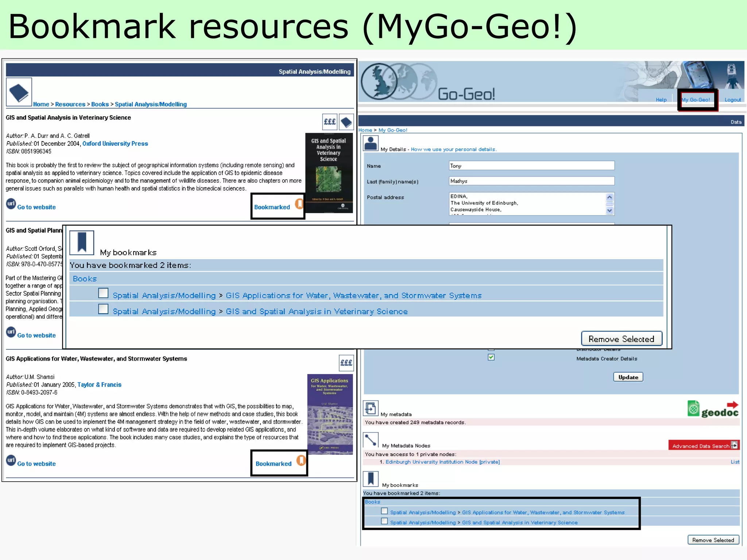Open My Go-Geo! navigation tab
The image size is (747, 560).
coord(696,100)
